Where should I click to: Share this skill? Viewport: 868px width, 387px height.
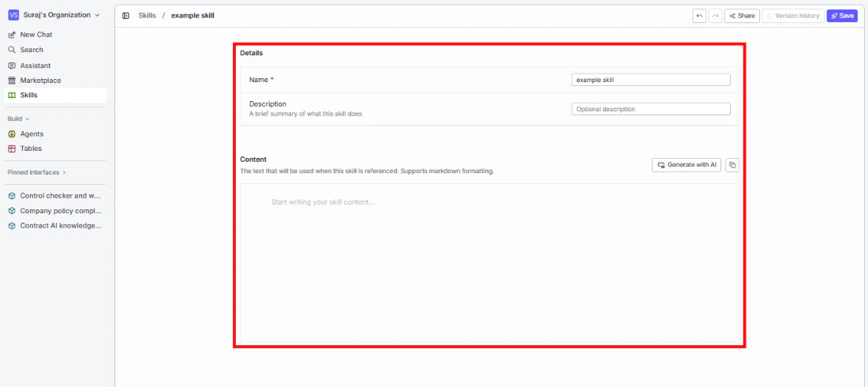(742, 16)
